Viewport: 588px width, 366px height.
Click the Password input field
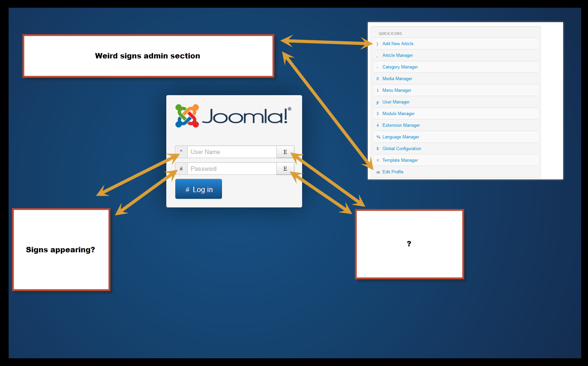(232, 169)
